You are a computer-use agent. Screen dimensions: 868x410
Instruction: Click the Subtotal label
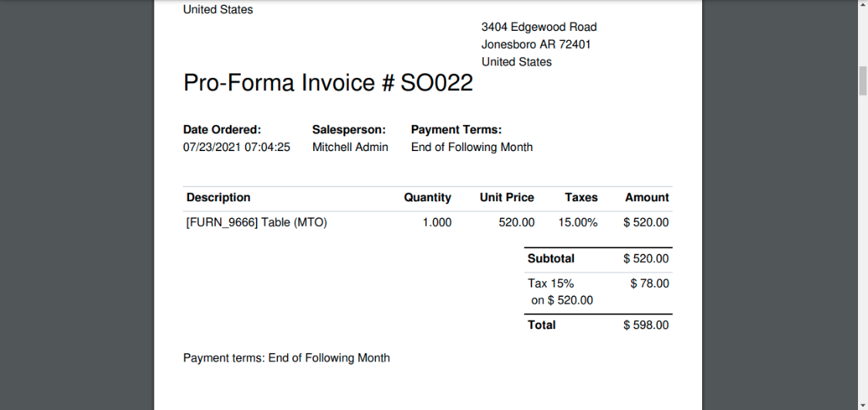pyautogui.click(x=551, y=258)
